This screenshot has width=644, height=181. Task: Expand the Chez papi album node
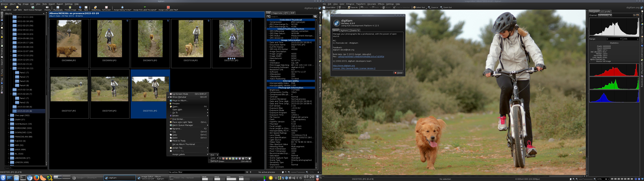[9, 115]
